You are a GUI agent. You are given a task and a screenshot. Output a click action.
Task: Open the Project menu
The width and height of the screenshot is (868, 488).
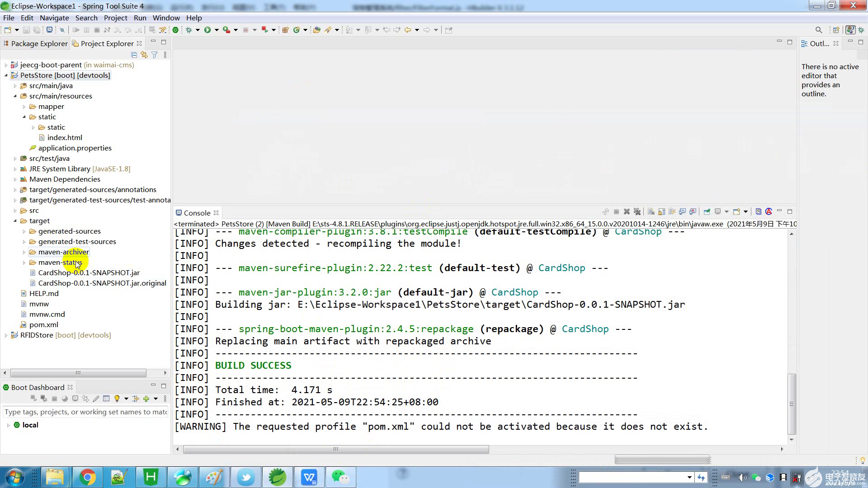point(115,18)
